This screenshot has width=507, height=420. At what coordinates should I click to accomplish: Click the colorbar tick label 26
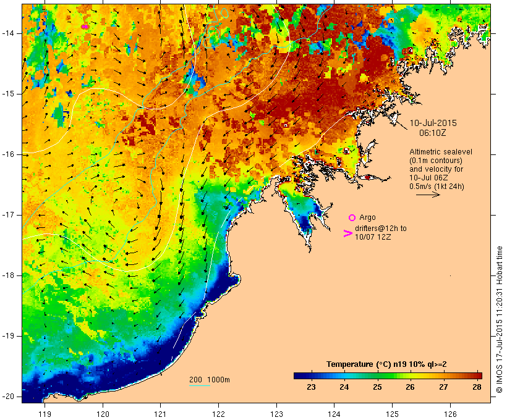[x=410, y=387]
